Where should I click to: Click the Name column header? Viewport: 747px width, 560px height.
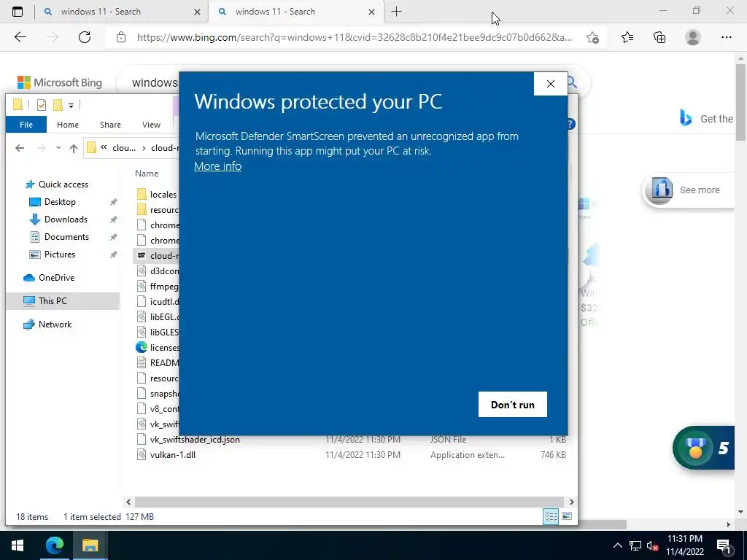coord(147,174)
